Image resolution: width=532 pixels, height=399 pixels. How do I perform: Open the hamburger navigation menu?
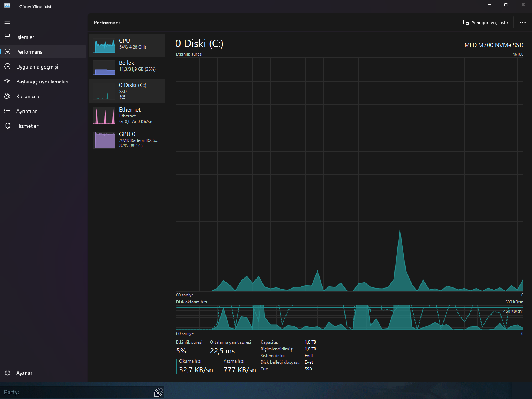click(x=7, y=22)
